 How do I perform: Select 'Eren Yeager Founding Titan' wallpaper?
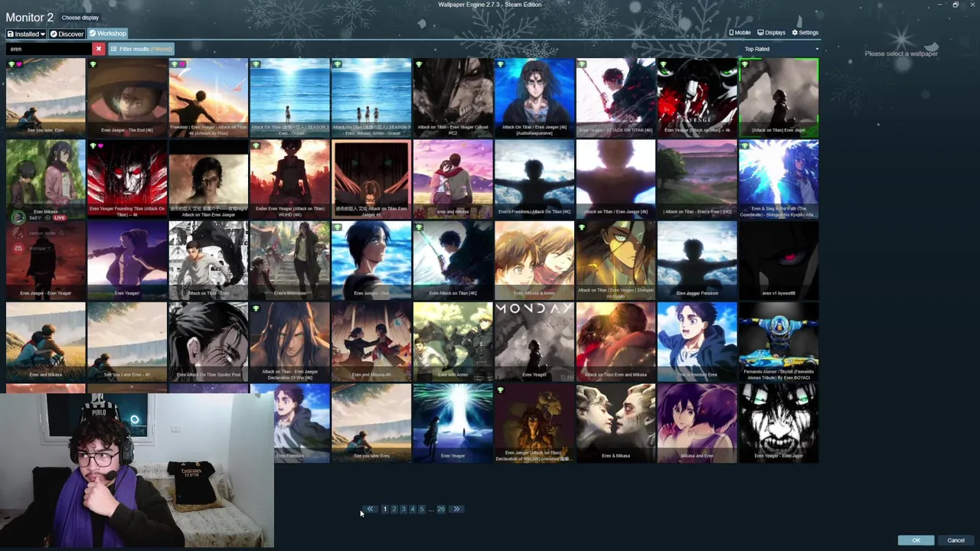(x=127, y=179)
